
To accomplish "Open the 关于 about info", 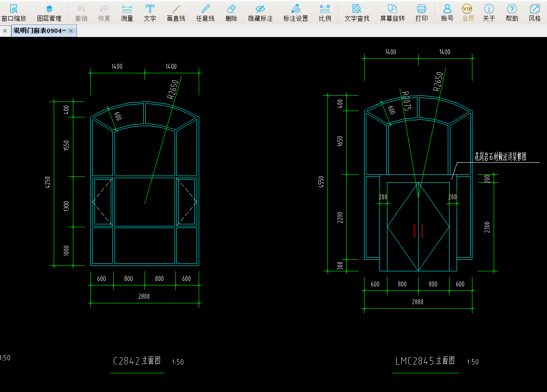I will pyautogui.click(x=489, y=13).
